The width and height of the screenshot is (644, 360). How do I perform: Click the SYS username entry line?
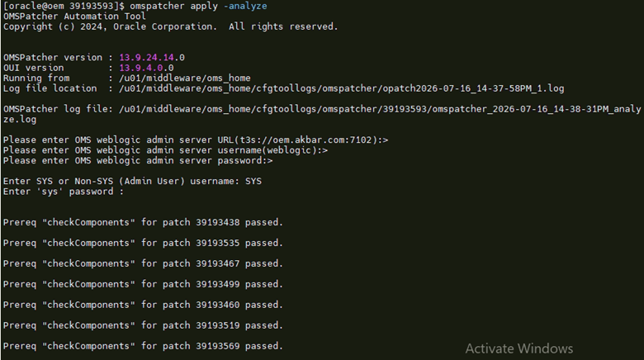tap(132, 181)
